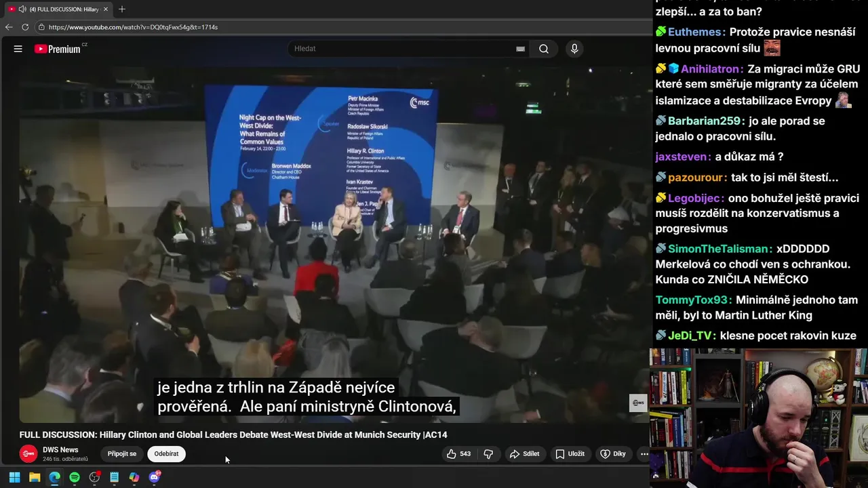This screenshot has width=868, height=488.
Task: Click Anihilatron's blue cube chat badge
Action: pos(673,69)
